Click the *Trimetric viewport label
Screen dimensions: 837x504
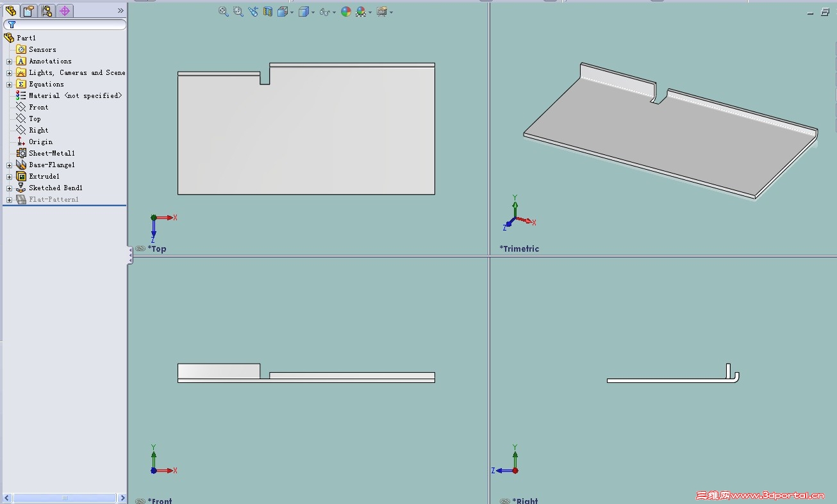click(x=519, y=248)
